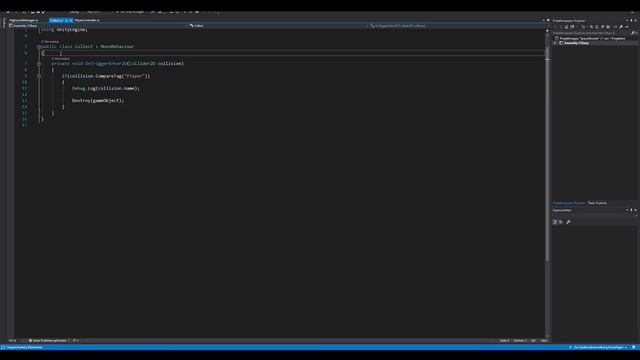The image size is (640, 360).
Task: Click the references CodeLens above class Collect
Action: [50, 42]
